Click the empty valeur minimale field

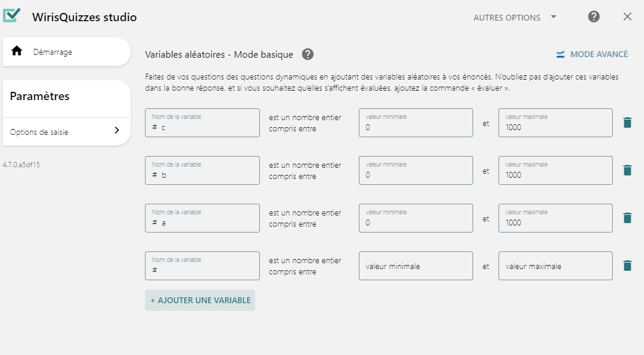click(415, 266)
